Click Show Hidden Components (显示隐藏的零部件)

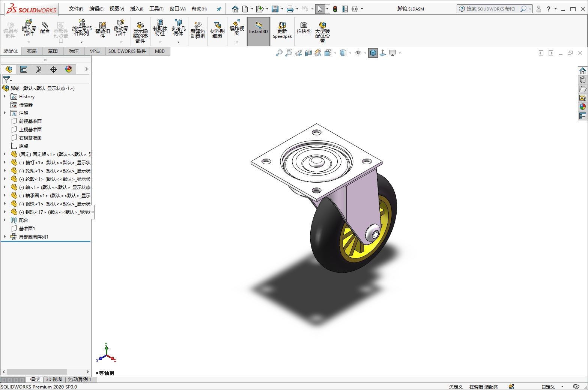coord(140,31)
